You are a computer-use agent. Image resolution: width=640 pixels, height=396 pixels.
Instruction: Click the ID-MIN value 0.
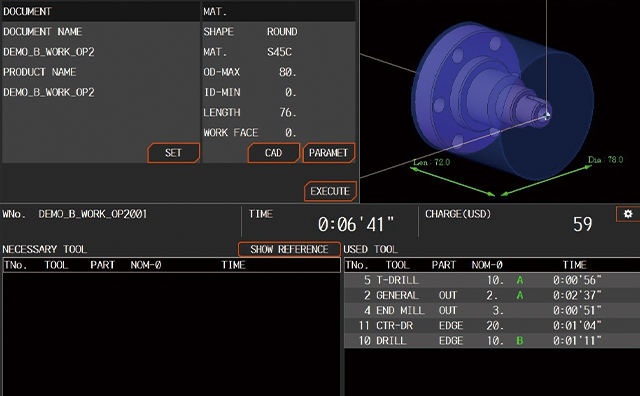291,92
